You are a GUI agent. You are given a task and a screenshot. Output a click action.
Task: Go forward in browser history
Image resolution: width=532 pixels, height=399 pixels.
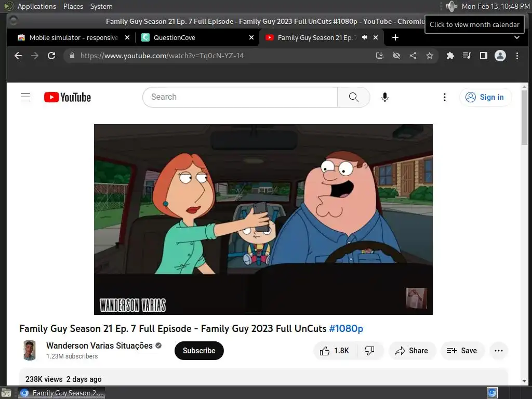(35, 56)
